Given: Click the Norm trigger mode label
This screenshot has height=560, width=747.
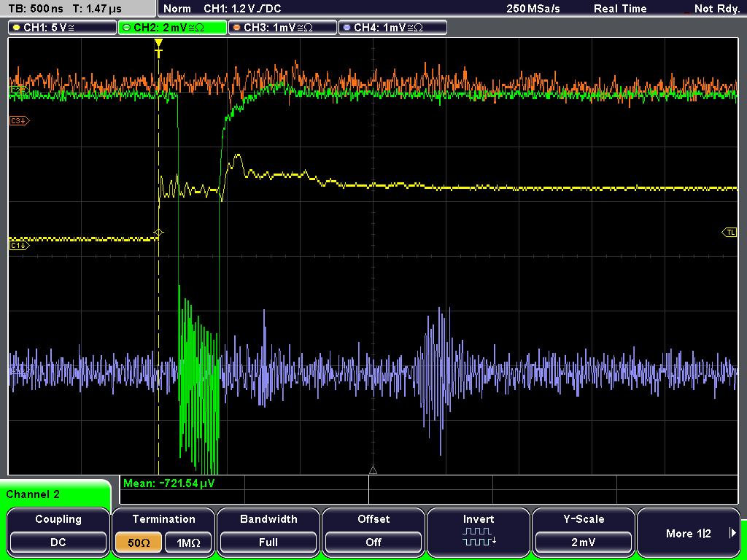Looking at the screenshot, I should 177,9.
